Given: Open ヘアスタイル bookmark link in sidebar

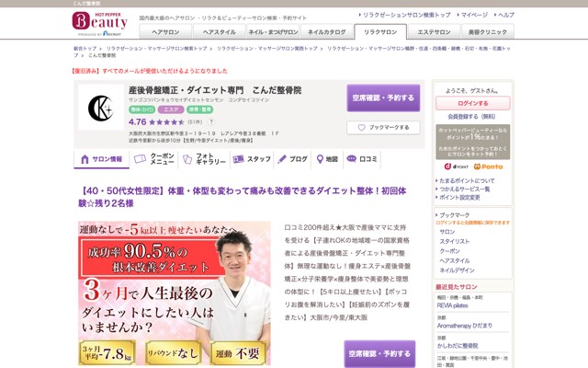Looking at the screenshot, I should pyautogui.click(x=454, y=260).
